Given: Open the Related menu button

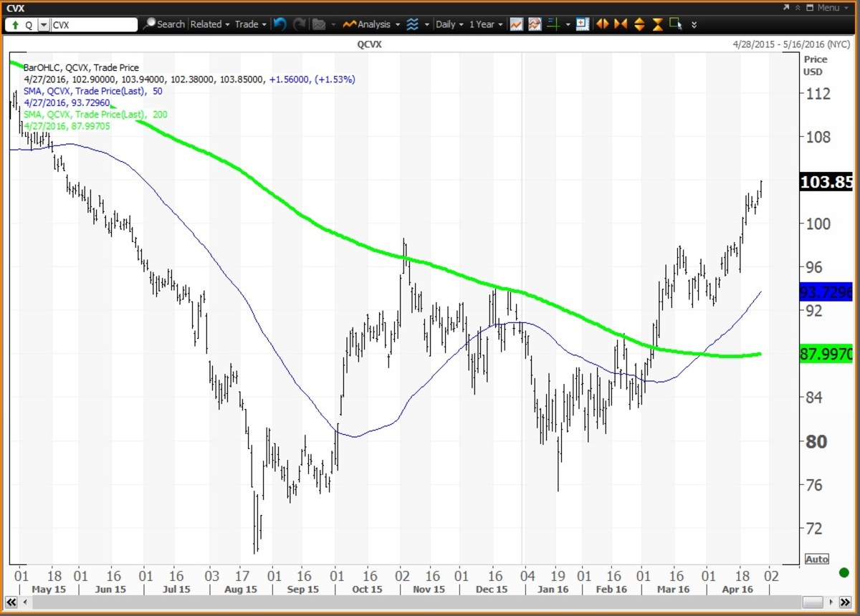Looking at the screenshot, I should click(209, 24).
